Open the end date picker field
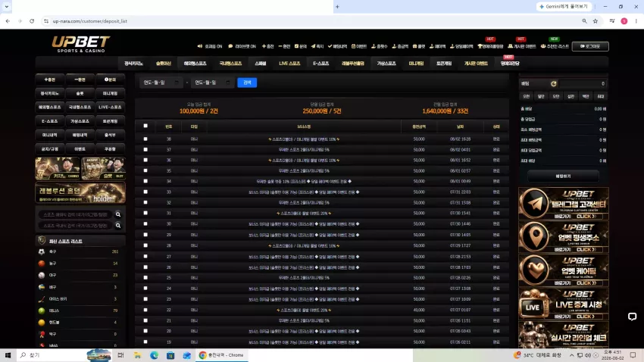Viewport: 644px width, 362px height. coord(212,83)
